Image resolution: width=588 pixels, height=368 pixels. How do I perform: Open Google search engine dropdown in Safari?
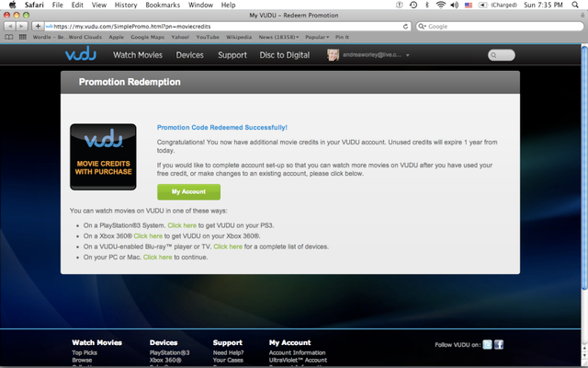point(423,27)
